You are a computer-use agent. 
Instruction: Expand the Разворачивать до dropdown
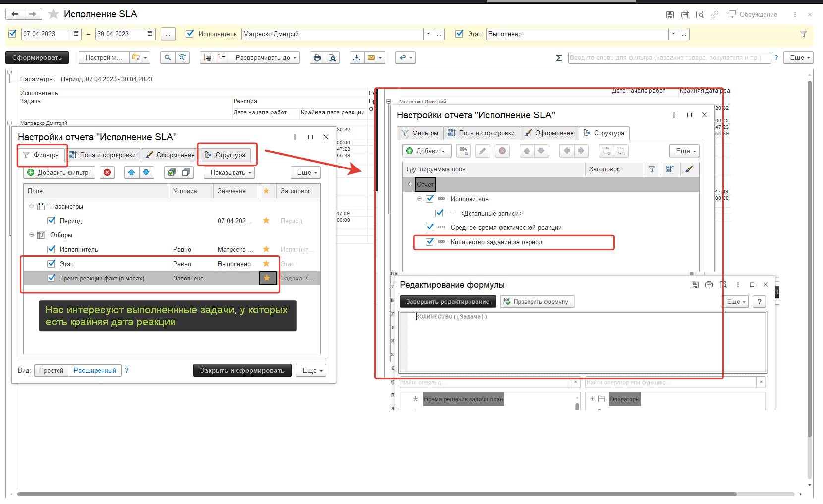266,58
